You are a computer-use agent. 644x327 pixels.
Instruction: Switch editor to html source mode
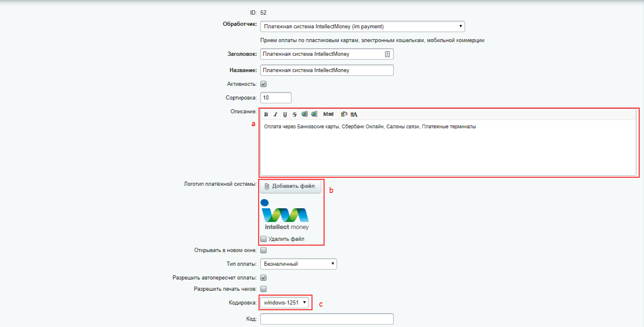pos(328,114)
